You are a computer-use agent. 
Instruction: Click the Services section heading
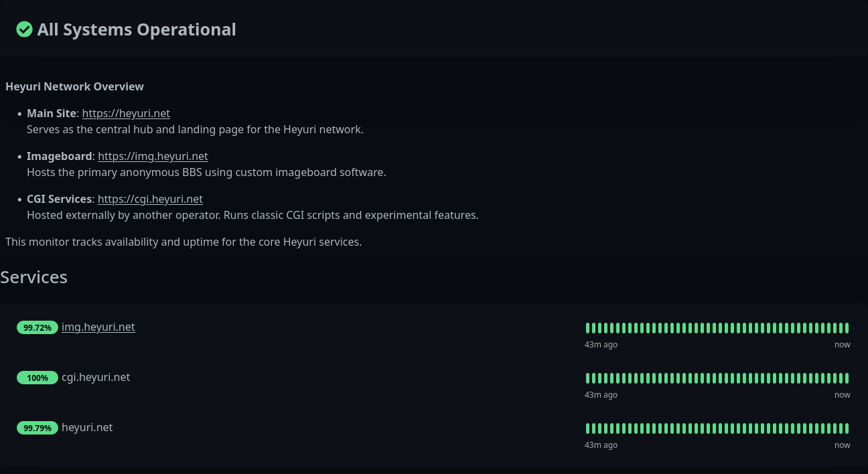pyautogui.click(x=33, y=276)
